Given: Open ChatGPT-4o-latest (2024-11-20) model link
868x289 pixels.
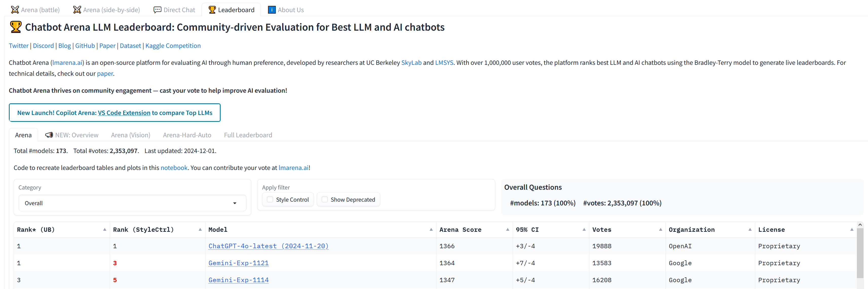Looking at the screenshot, I should [x=268, y=246].
